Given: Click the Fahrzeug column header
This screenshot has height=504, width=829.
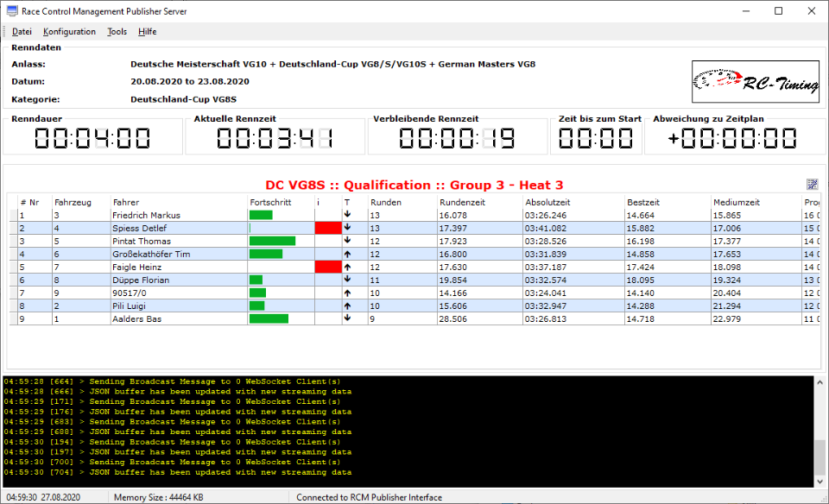Looking at the screenshot, I should pos(73,202).
